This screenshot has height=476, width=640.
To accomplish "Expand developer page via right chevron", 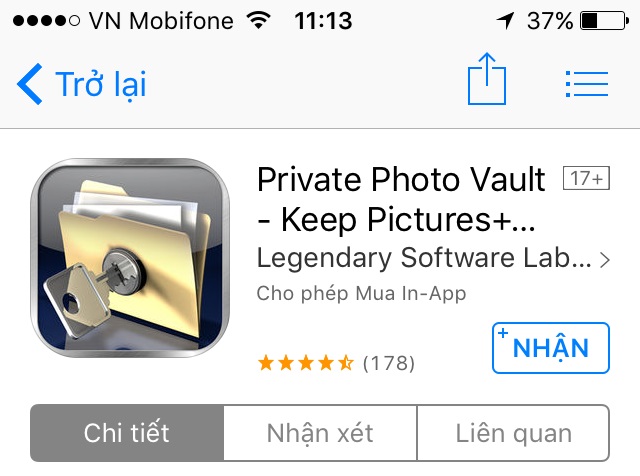I will [x=604, y=260].
